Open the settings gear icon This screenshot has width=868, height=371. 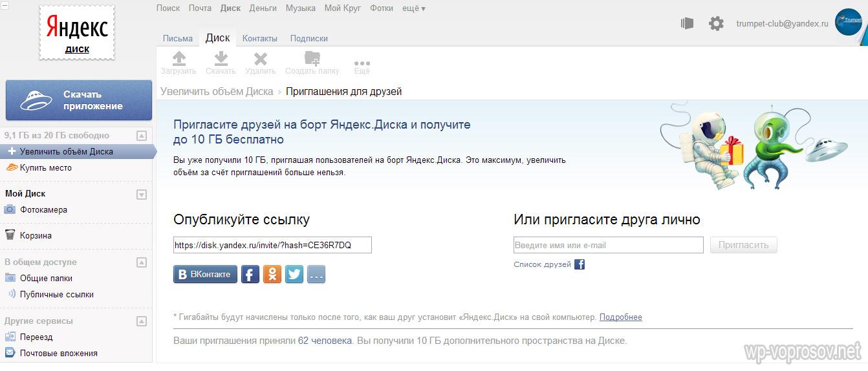(716, 24)
